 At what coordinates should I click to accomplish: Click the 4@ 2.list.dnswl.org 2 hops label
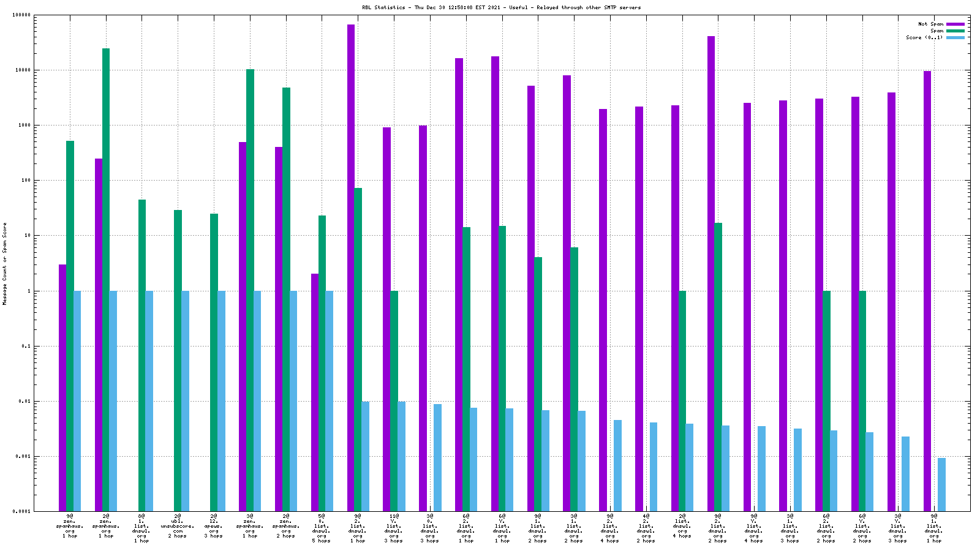click(x=646, y=528)
